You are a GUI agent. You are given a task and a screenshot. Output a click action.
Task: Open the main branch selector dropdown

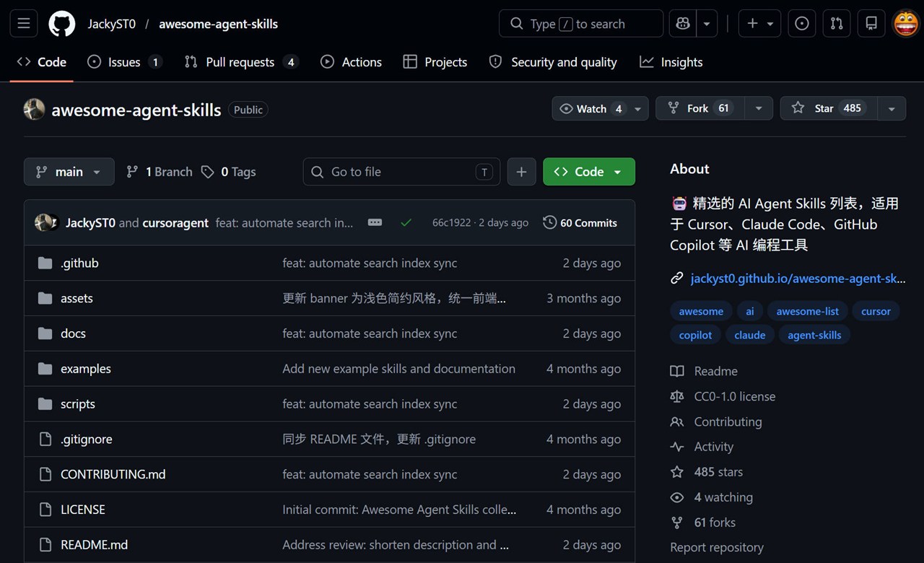pos(69,172)
